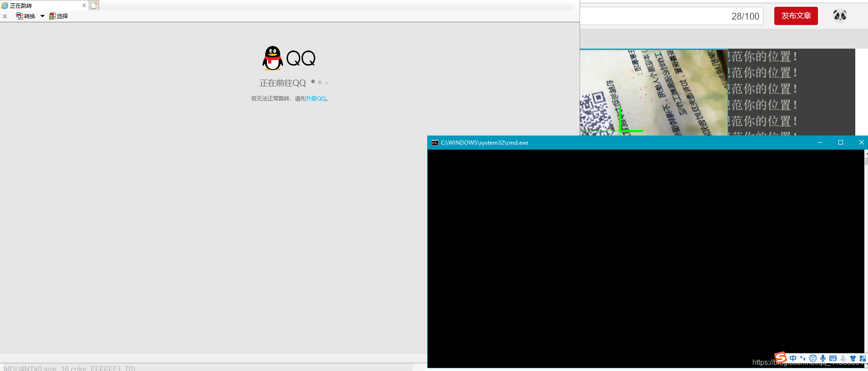Minimize the cmd.exe window

[820, 143]
